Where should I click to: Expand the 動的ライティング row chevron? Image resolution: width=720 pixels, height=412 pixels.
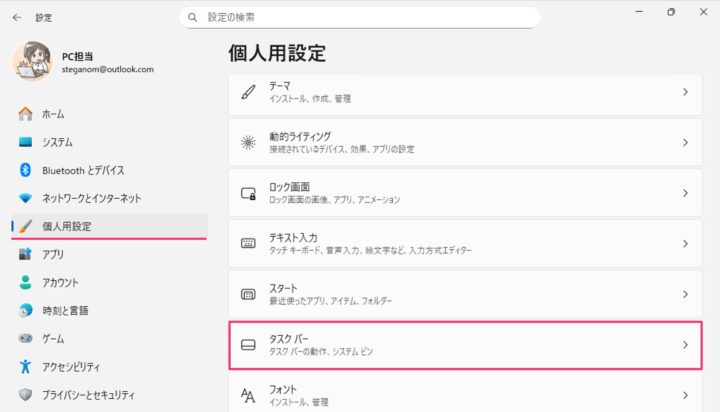pyautogui.click(x=685, y=142)
